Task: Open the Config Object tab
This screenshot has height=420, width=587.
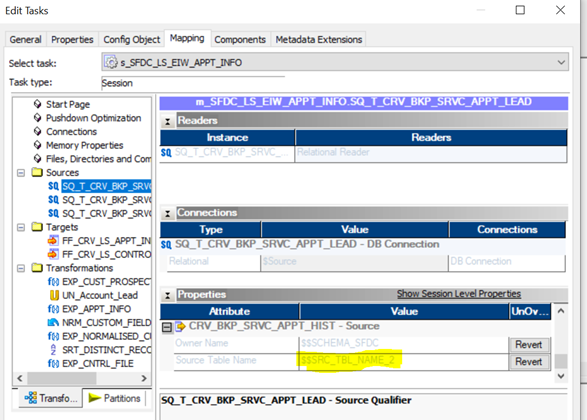Action: coord(131,39)
